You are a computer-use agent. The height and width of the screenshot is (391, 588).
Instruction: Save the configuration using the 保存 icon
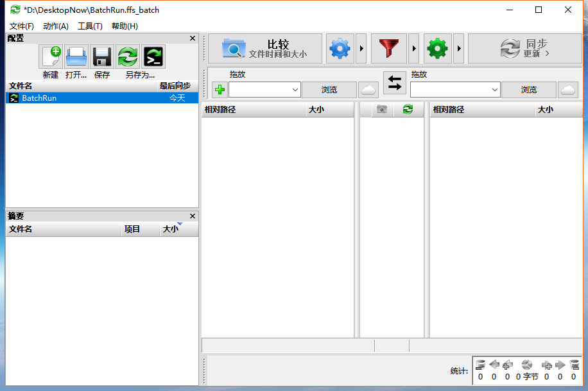coord(101,56)
